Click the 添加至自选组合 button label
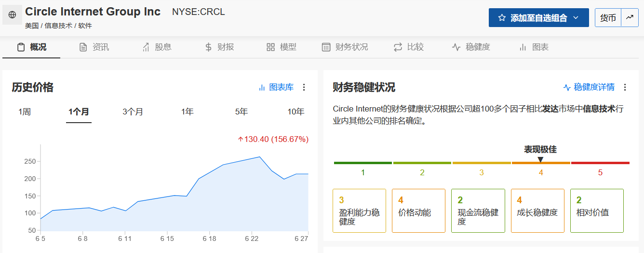The image size is (644, 253). tap(539, 18)
